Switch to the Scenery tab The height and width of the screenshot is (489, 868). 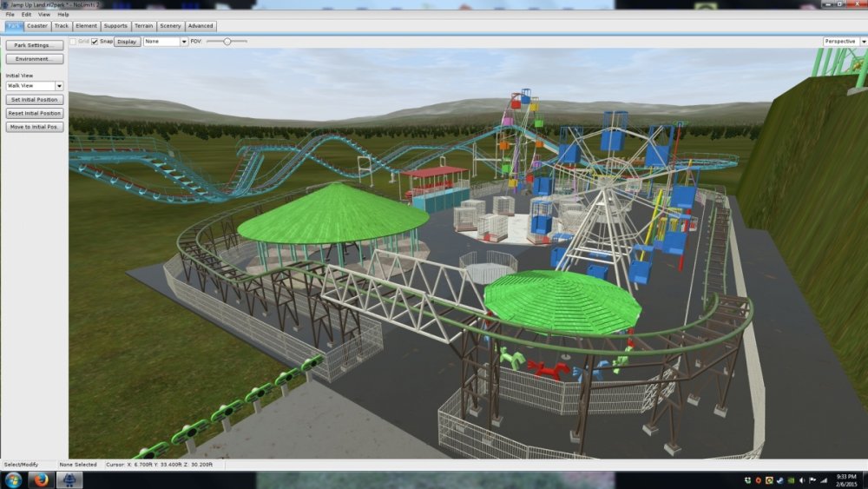pos(171,26)
